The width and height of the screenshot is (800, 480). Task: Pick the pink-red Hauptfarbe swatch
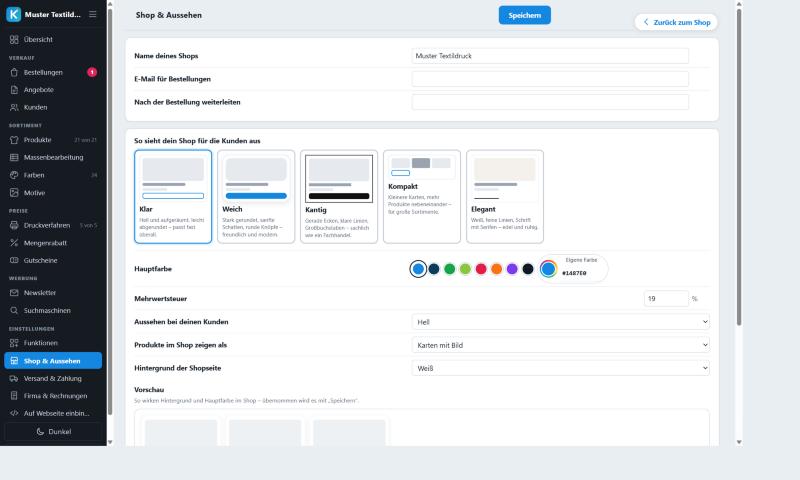pos(481,269)
